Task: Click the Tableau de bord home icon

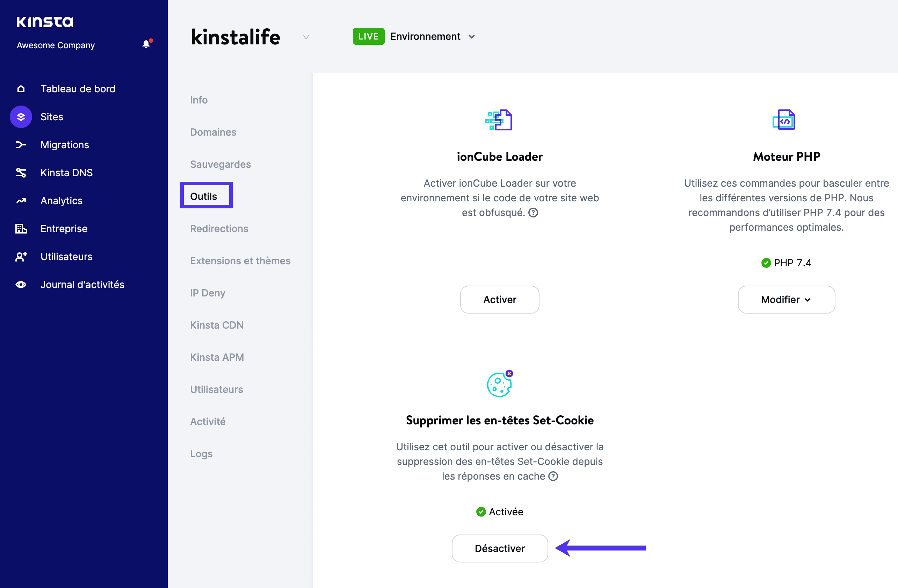Action: (x=21, y=89)
